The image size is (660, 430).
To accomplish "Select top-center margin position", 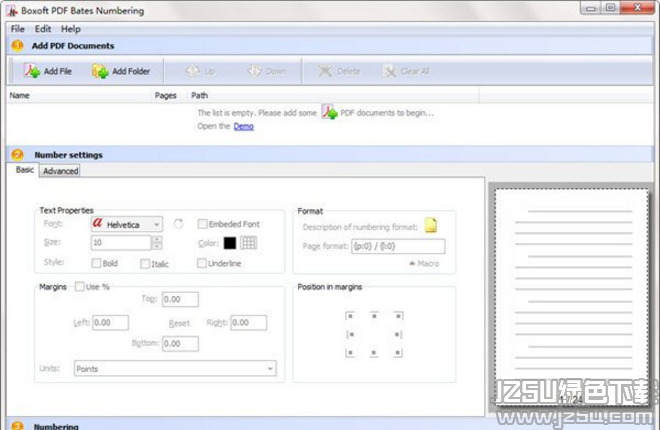I will (374, 315).
